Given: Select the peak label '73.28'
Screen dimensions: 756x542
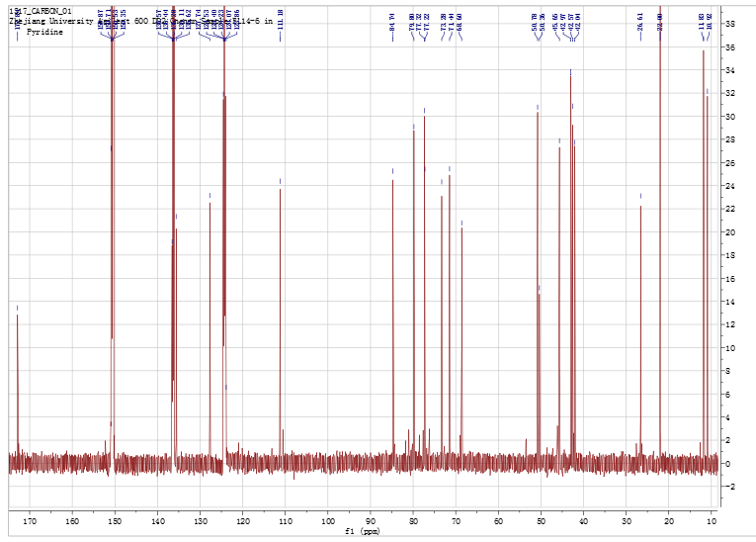Looking at the screenshot, I should tap(444, 22).
